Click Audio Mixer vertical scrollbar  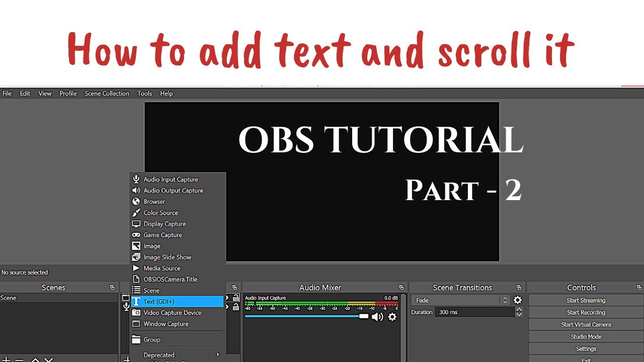(x=404, y=327)
